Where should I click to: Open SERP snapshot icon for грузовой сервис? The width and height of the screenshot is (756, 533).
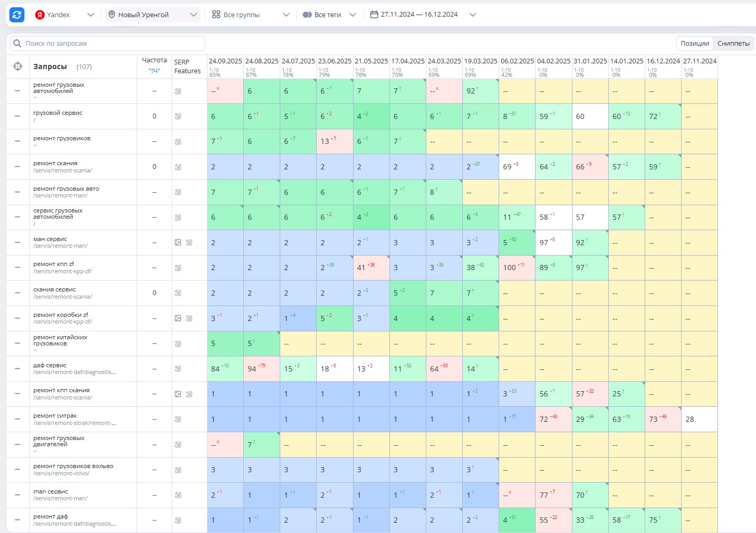pyautogui.click(x=178, y=116)
